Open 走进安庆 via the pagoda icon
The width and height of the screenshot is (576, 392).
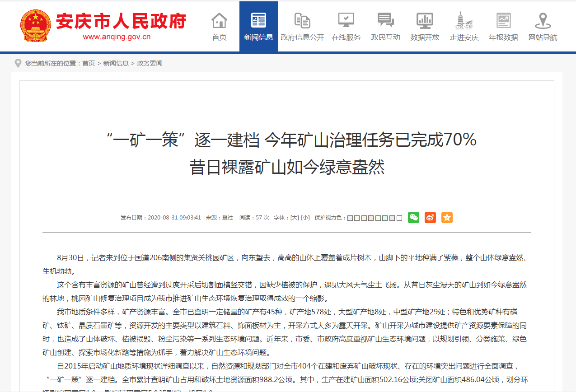click(464, 20)
